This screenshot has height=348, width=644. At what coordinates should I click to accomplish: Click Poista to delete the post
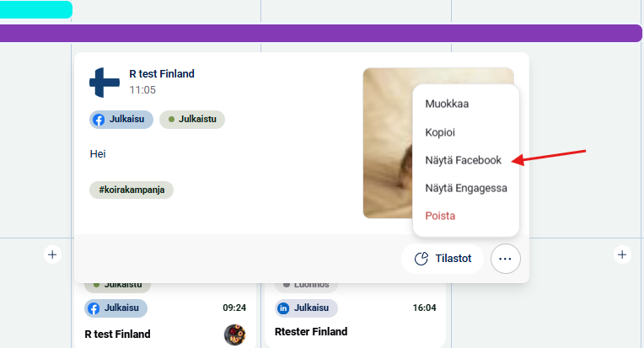(x=440, y=216)
